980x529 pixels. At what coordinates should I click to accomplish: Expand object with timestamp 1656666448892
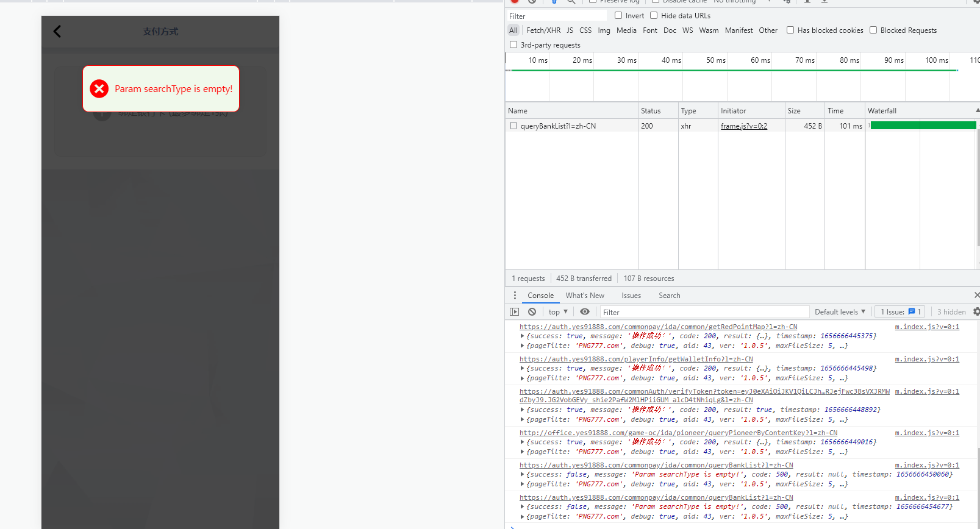tap(522, 410)
